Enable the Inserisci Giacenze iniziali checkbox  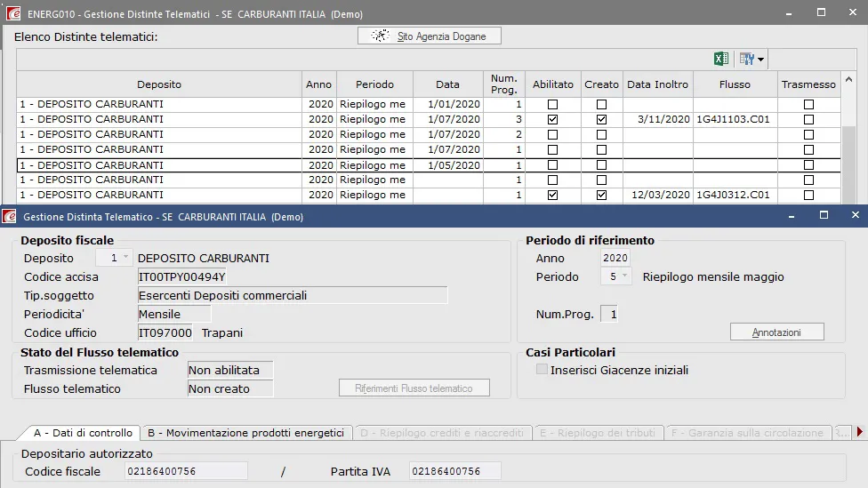pyautogui.click(x=542, y=370)
